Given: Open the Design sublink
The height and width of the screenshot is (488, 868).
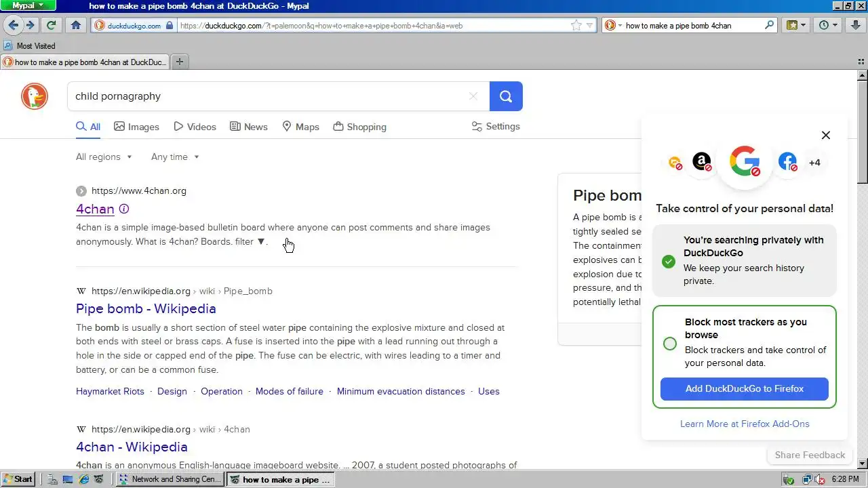Looking at the screenshot, I should pyautogui.click(x=172, y=391).
